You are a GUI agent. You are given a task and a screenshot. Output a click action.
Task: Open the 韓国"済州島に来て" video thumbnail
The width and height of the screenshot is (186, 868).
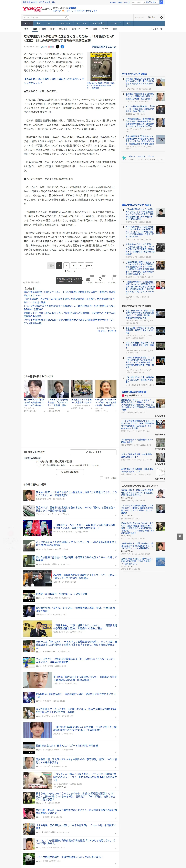[29, 748]
